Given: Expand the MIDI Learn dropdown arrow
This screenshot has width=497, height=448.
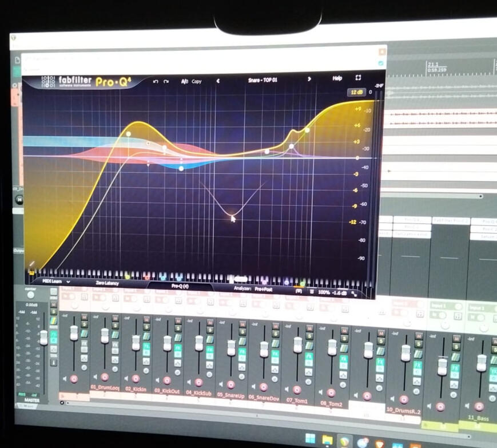Looking at the screenshot, I should [68, 282].
